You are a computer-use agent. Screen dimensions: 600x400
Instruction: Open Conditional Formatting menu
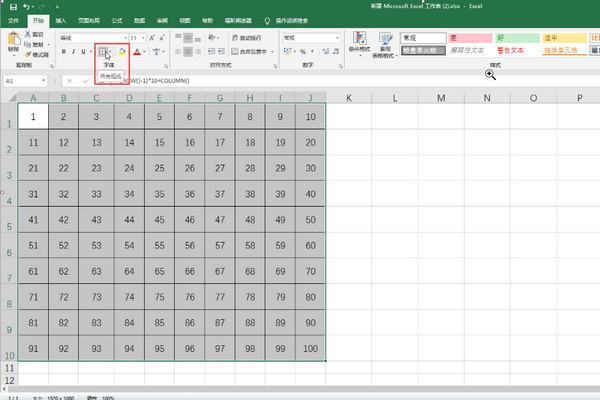(x=359, y=44)
